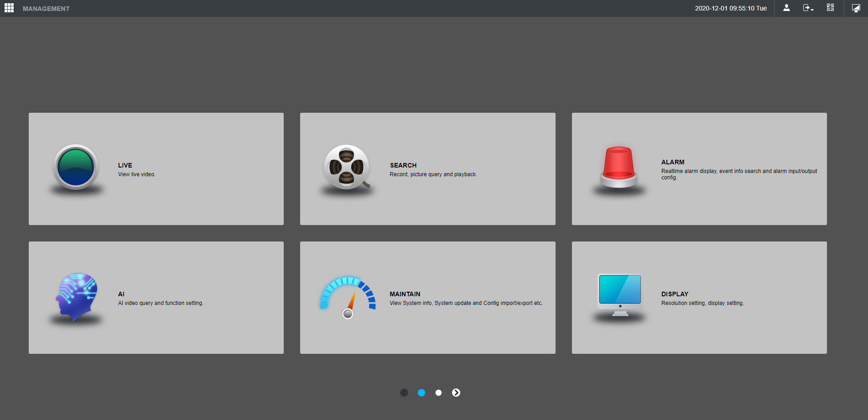Viewport: 868px width, 420px height.
Task: Click the DISPLAY monitor icon
Action: click(620, 295)
